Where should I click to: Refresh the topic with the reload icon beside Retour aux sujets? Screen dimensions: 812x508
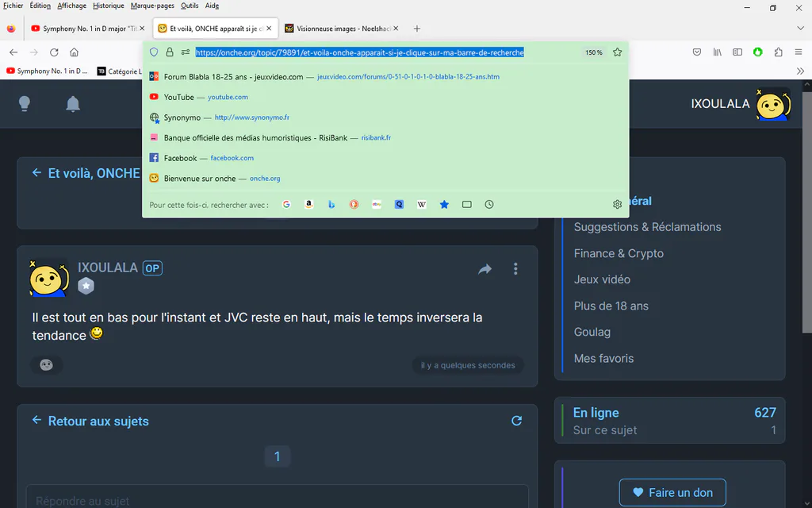516,421
